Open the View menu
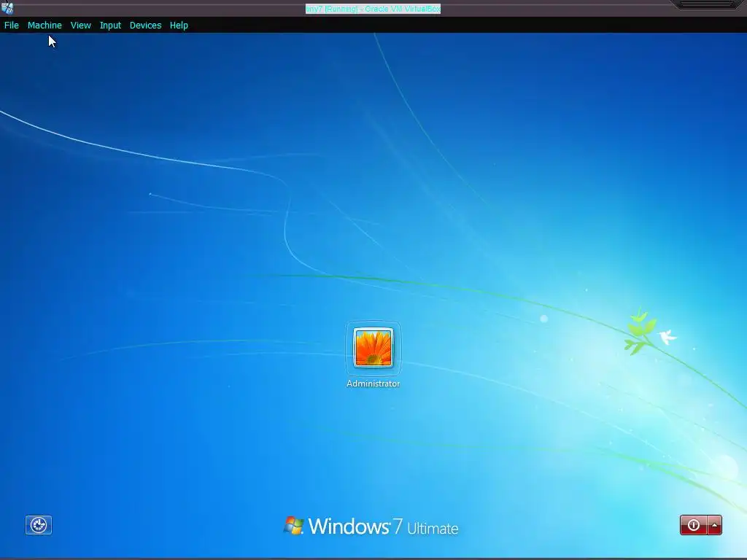Screen dimensions: 747x560 click(x=80, y=26)
